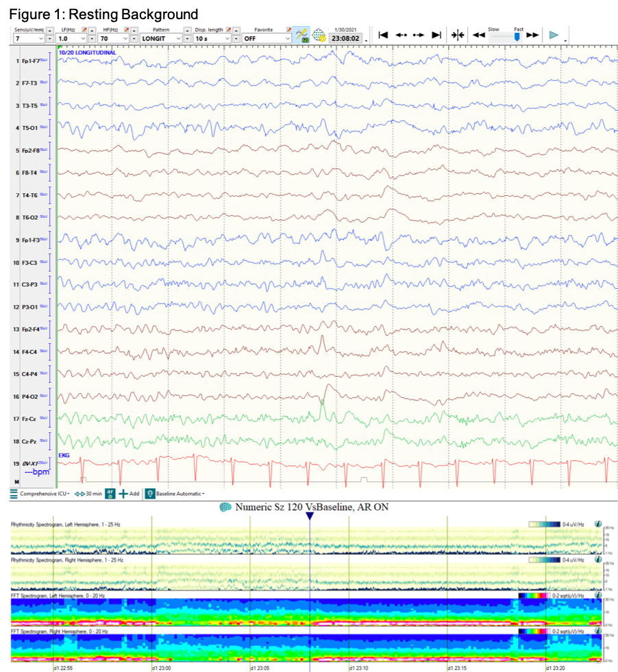Jump to the start of the recording
The width and height of the screenshot is (618, 672).
(384, 35)
